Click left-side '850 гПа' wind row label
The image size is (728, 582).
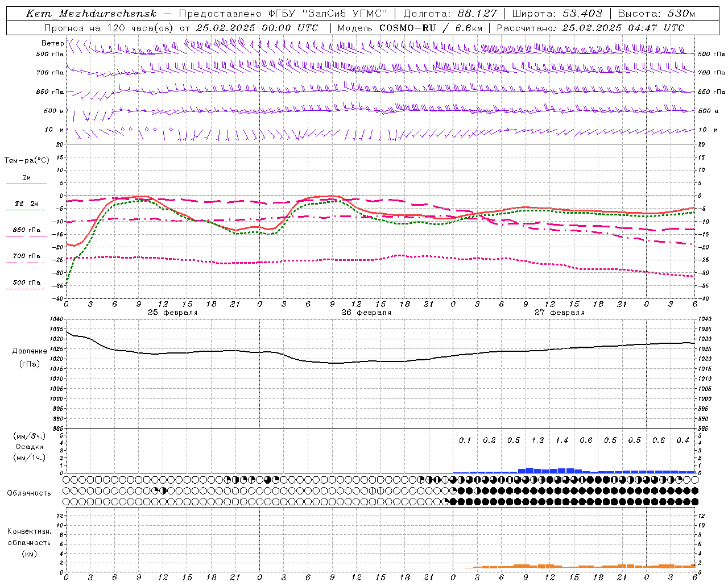[50, 92]
